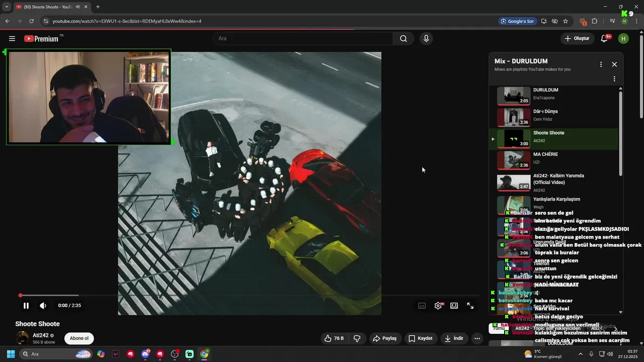
Task: Open Ati242 channel avatar
Action: [x=22, y=338]
